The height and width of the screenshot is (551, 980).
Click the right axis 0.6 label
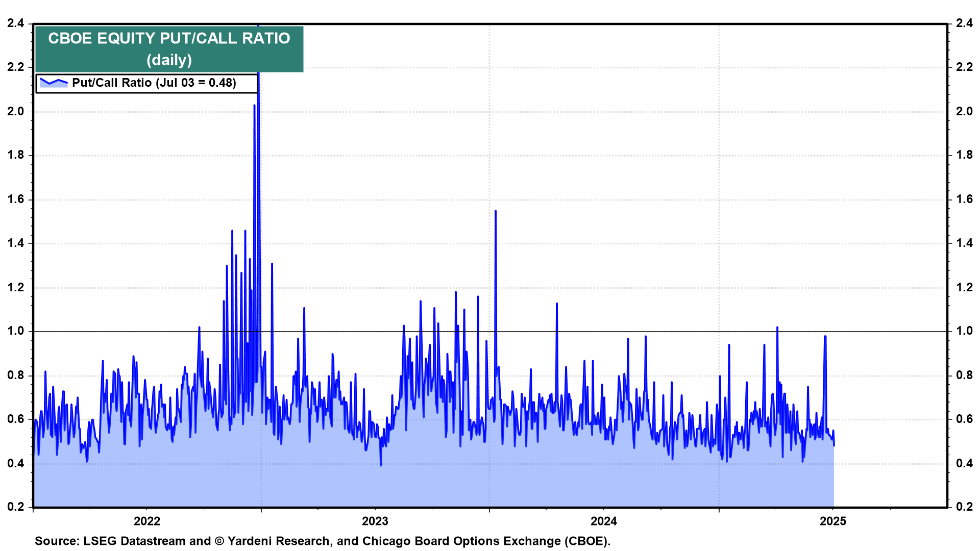click(964, 419)
